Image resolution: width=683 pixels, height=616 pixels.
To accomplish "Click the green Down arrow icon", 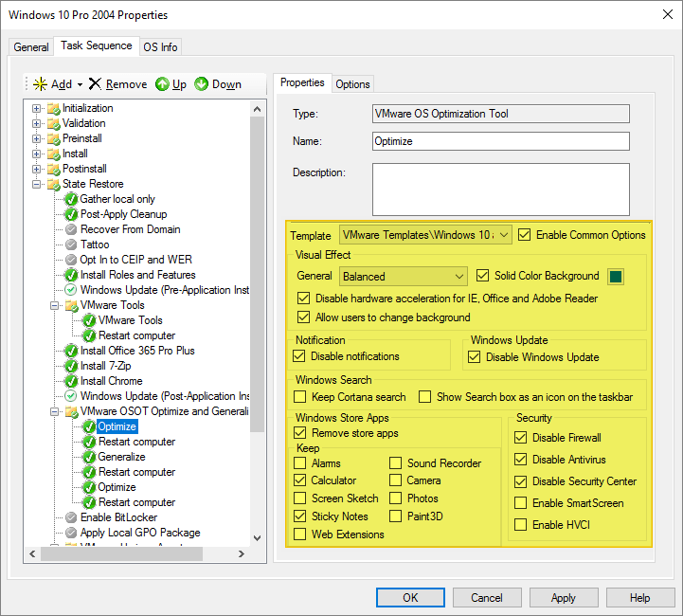I will (201, 84).
